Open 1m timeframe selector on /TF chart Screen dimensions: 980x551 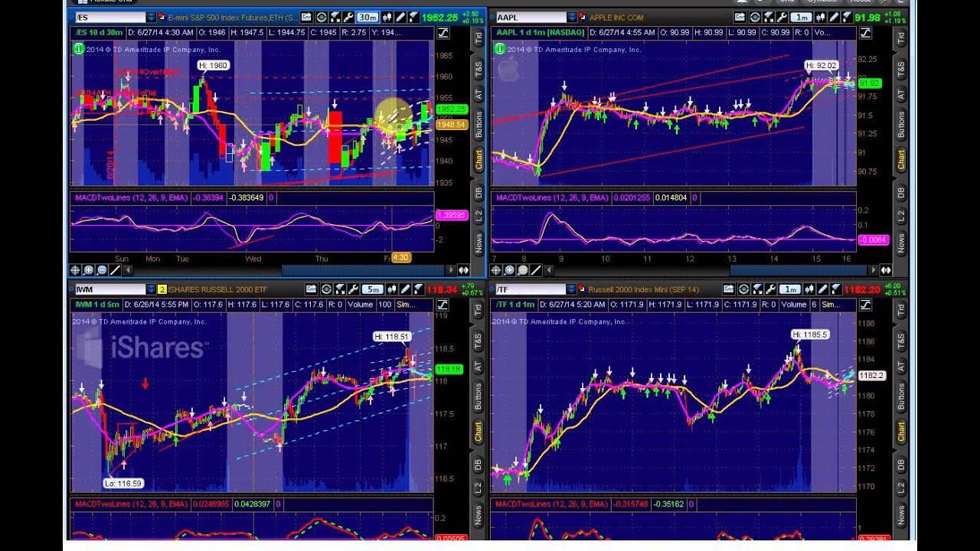click(x=790, y=289)
